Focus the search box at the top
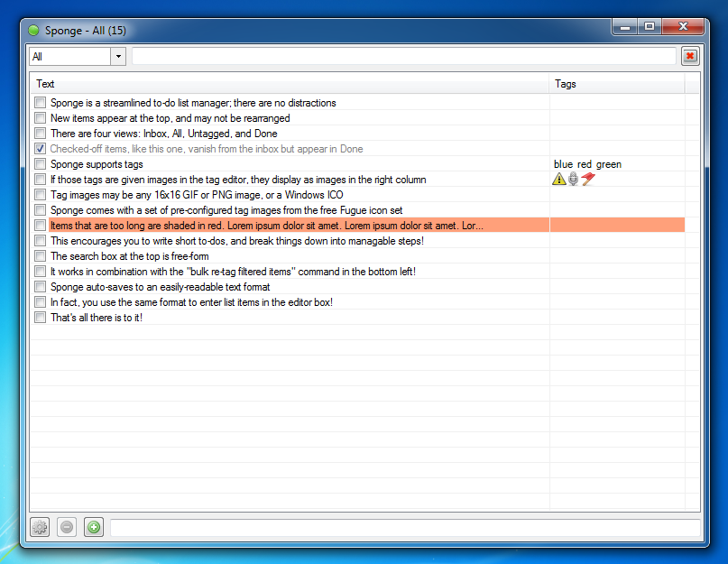Screen dimensions: 728x564 [x=403, y=57]
